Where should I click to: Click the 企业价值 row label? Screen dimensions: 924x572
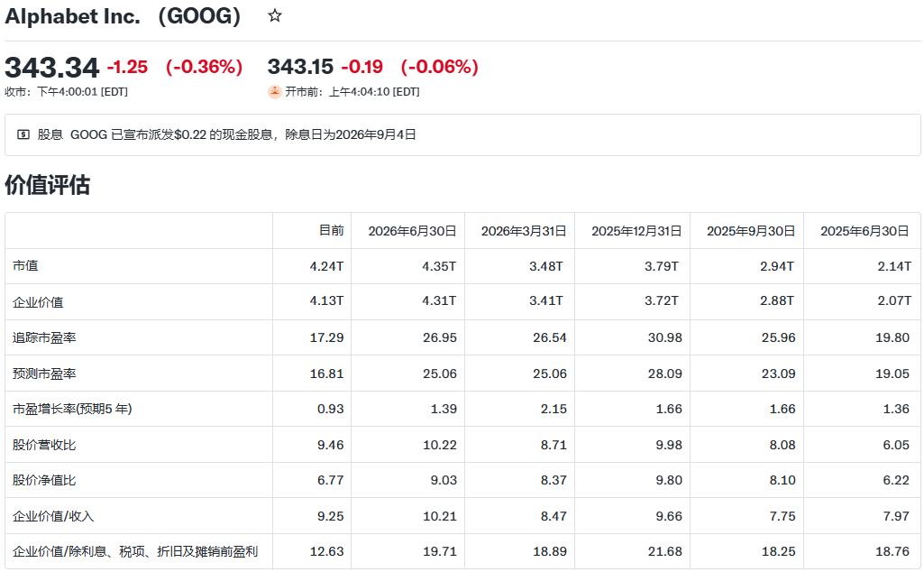[38, 302]
